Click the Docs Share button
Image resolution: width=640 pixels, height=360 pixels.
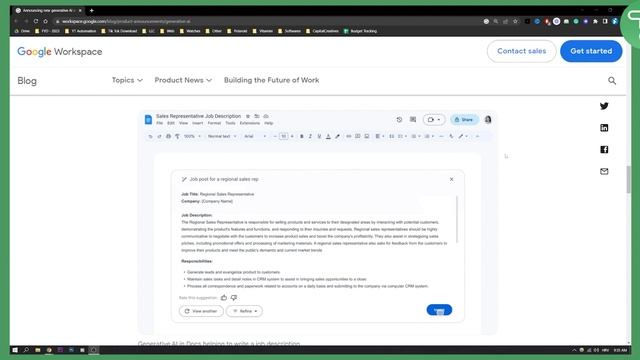click(464, 120)
